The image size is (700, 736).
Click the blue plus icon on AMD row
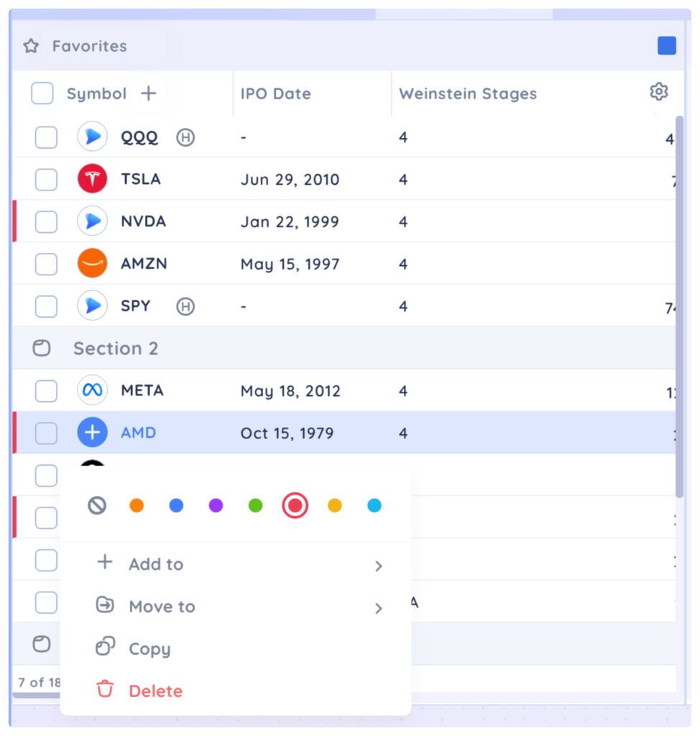tap(93, 432)
